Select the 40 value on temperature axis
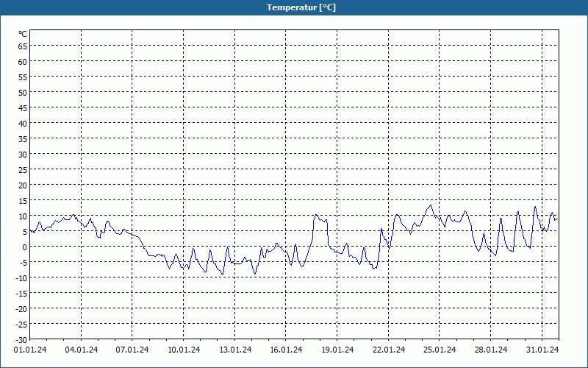Image resolution: width=588 pixels, height=368 pixels. [x=23, y=123]
